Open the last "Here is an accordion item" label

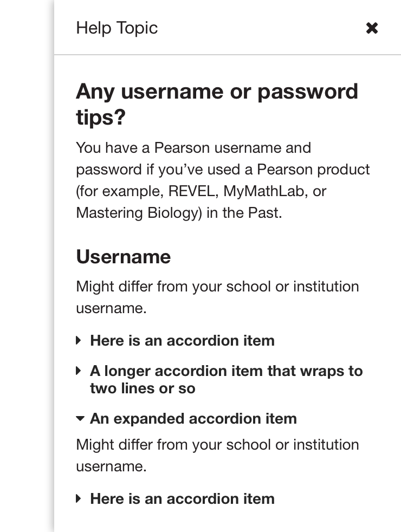pos(182,499)
